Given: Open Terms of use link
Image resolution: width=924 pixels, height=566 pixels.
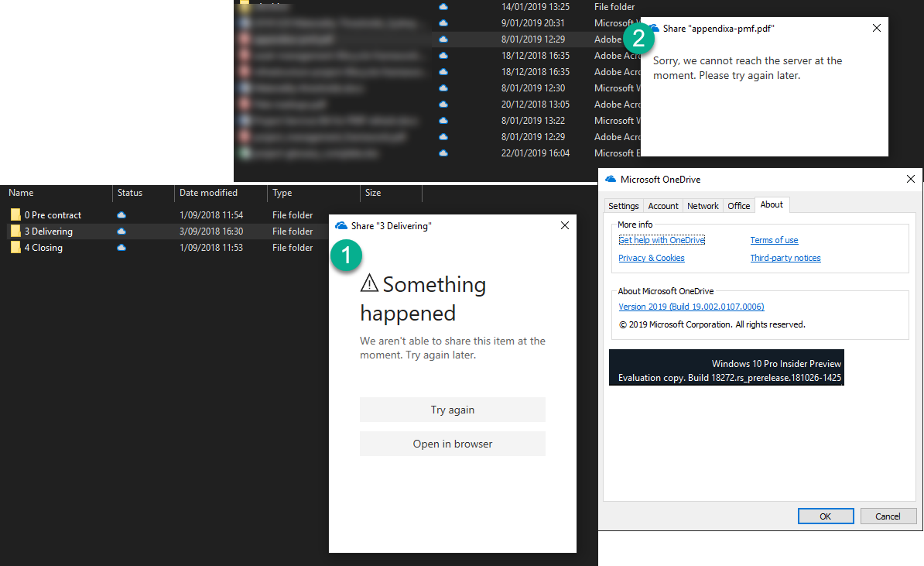Looking at the screenshot, I should (774, 240).
